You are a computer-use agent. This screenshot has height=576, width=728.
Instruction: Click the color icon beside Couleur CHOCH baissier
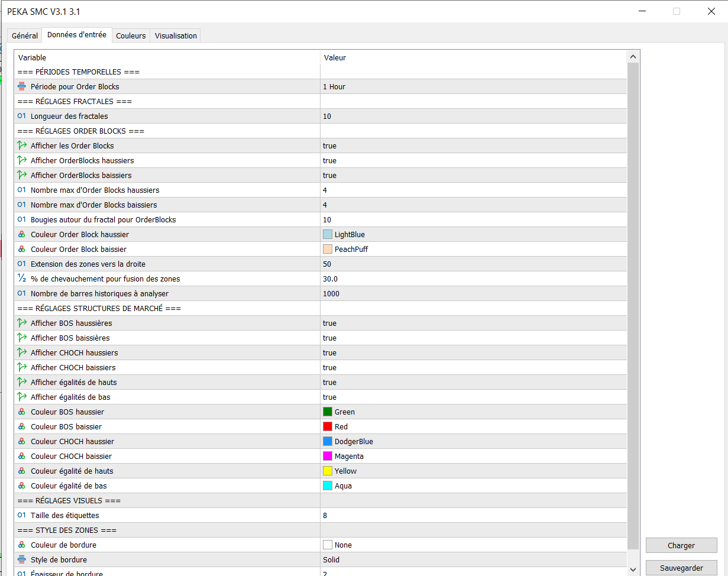22,456
